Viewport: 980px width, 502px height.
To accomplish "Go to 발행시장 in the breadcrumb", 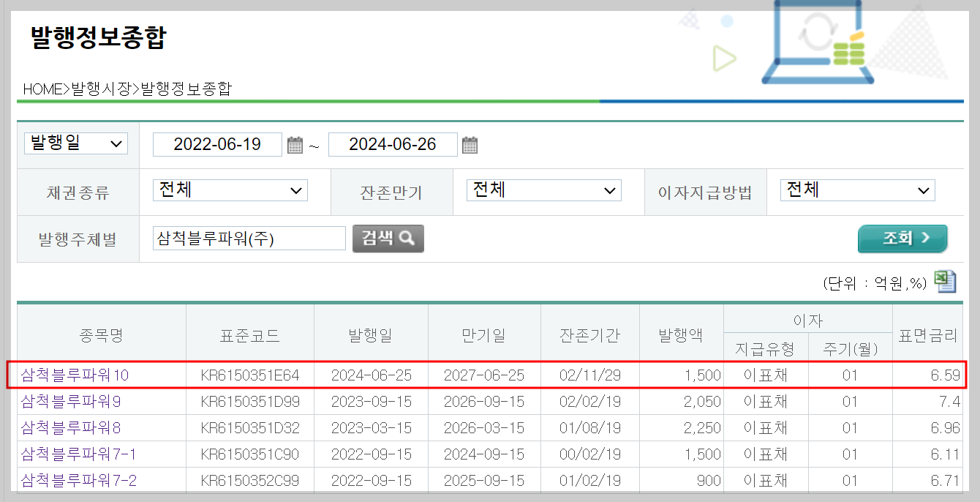I will click(101, 89).
